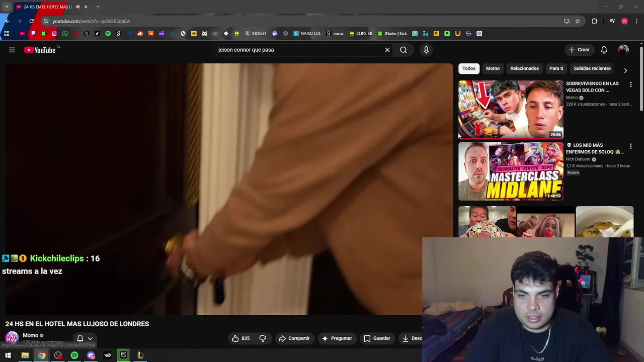
Task: Expand the subscription notification bell dropdown
Action: pyautogui.click(x=85, y=338)
